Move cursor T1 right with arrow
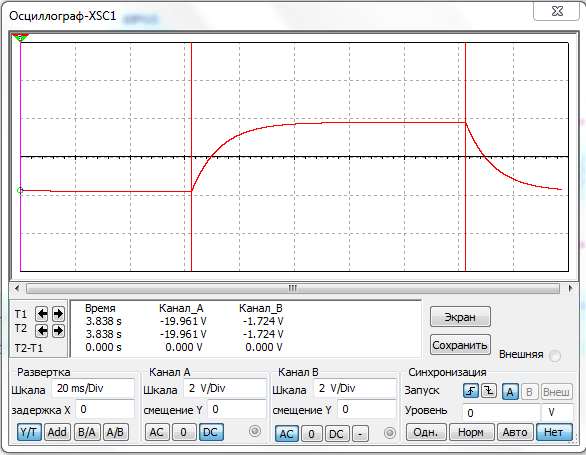This screenshot has width=586, height=455. (58, 314)
